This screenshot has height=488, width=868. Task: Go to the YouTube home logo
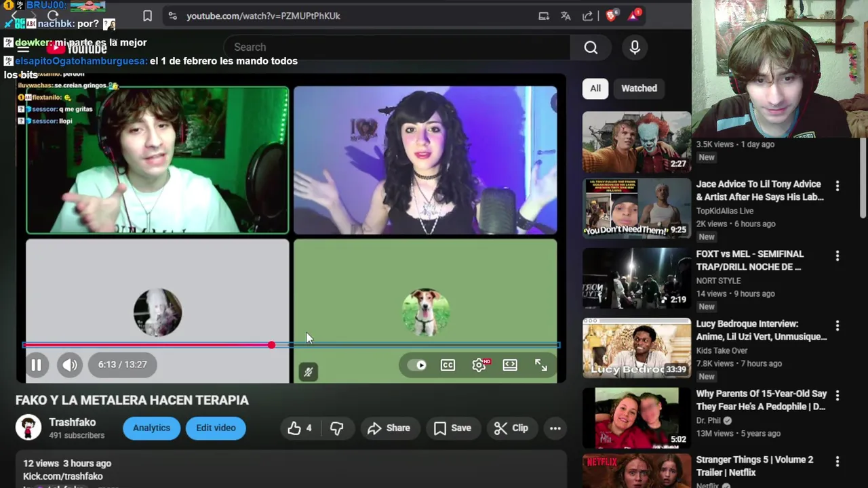[77, 47]
